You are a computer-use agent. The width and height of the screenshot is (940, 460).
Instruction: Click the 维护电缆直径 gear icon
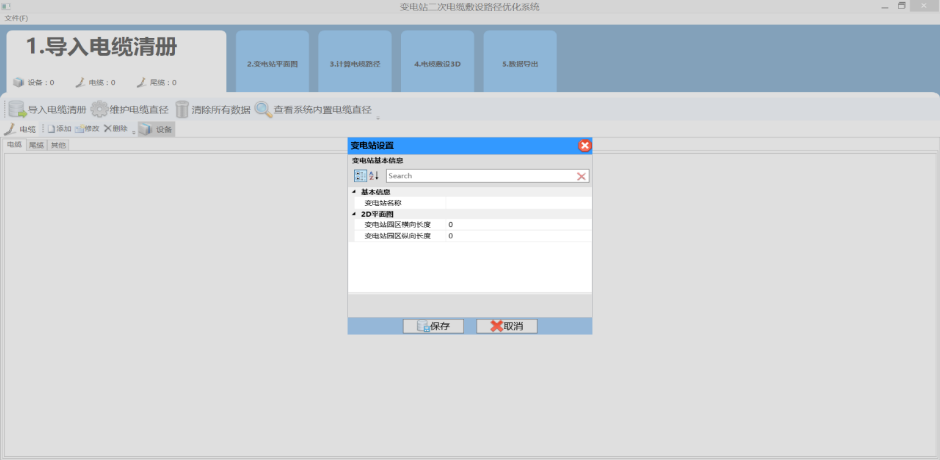(99, 110)
